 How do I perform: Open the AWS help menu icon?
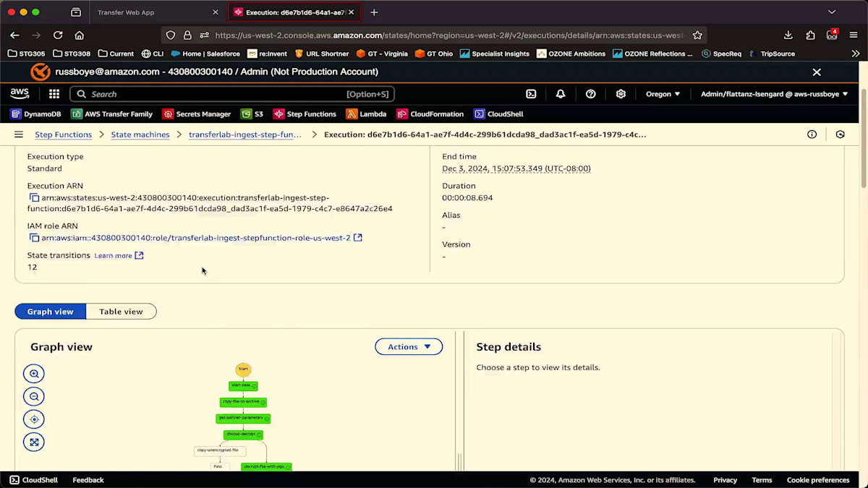coord(591,94)
